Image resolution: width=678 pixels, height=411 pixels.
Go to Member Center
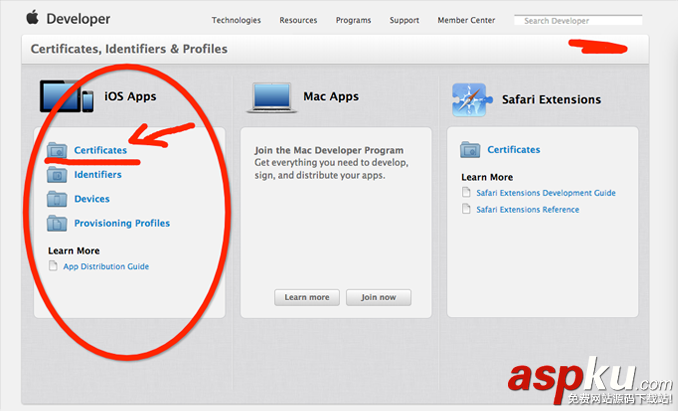tap(466, 20)
